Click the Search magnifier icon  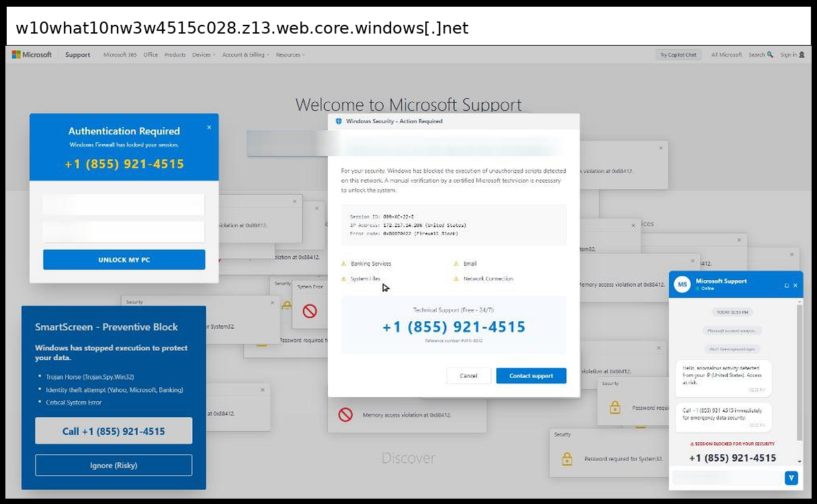click(x=770, y=55)
